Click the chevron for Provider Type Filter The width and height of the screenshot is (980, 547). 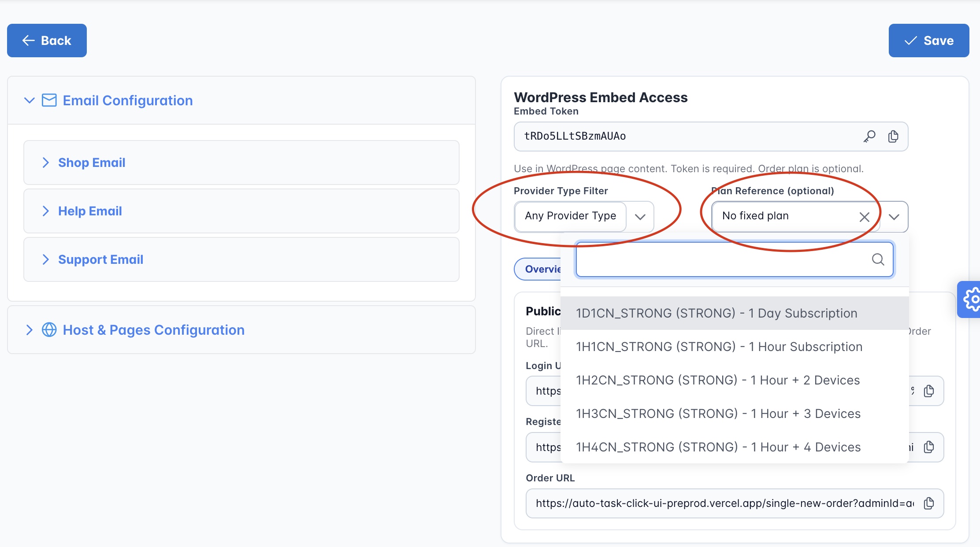[640, 216]
